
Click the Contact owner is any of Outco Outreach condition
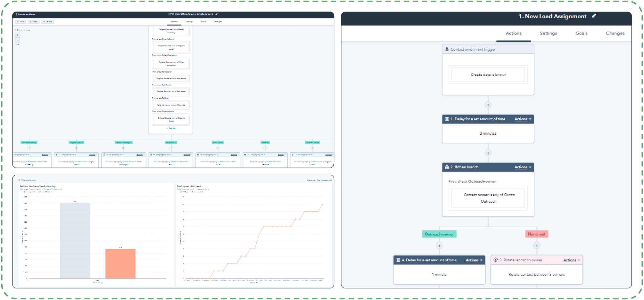coord(488,198)
